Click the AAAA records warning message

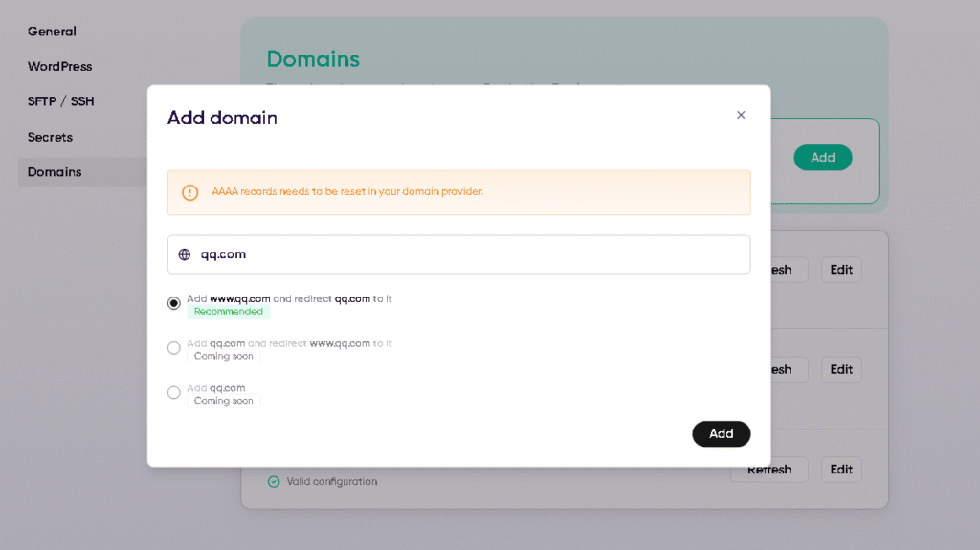(347, 192)
